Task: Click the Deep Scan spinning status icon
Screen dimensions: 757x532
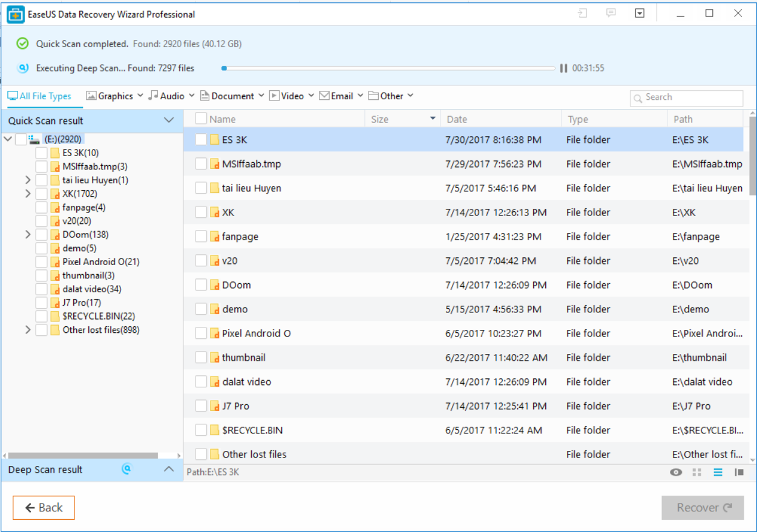Action: pos(23,68)
